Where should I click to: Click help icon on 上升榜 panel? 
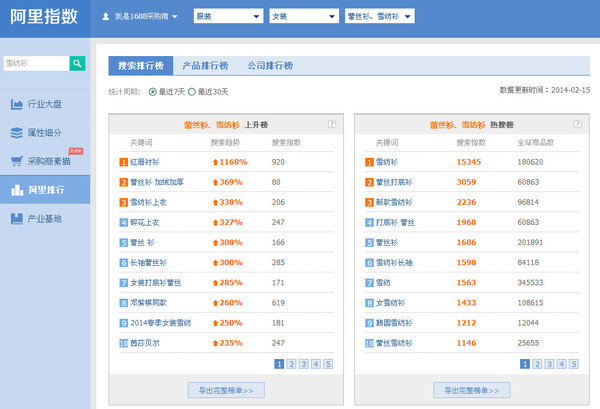click(x=332, y=124)
